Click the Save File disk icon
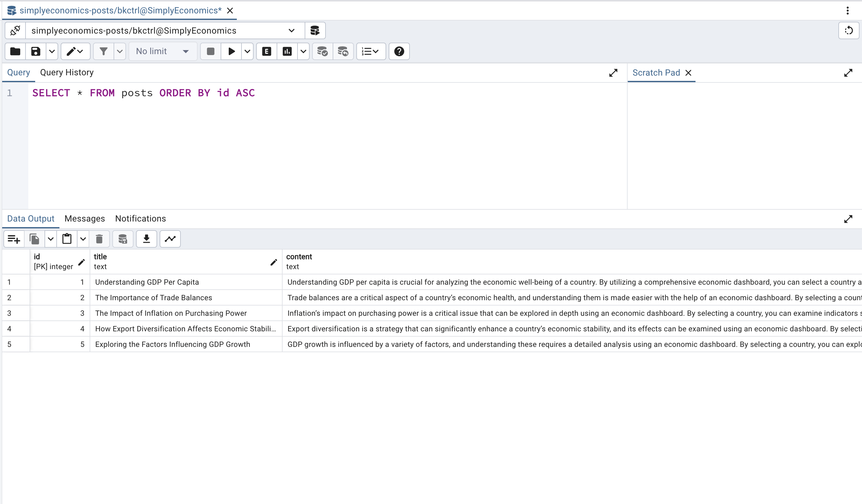Screen dimensions: 862x504 tap(35, 51)
